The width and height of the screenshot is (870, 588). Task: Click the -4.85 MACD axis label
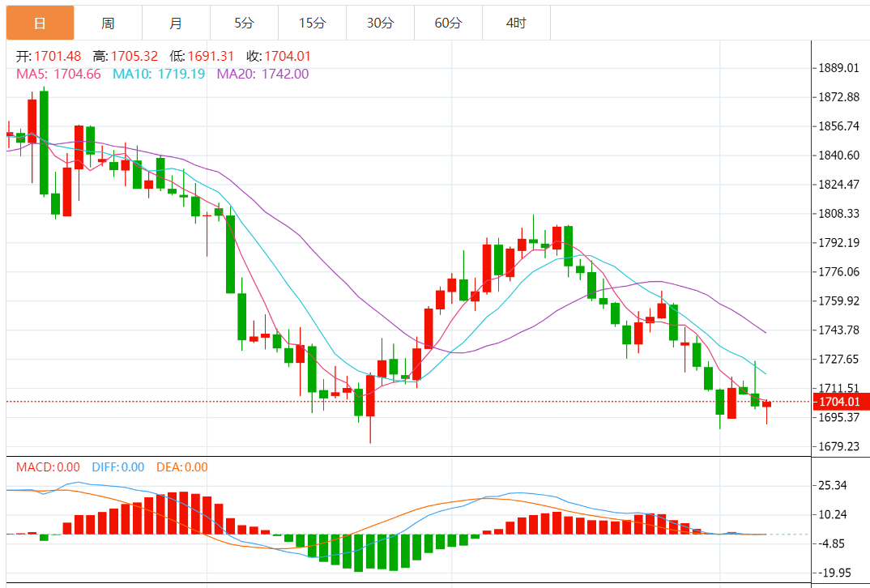tap(833, 543)
